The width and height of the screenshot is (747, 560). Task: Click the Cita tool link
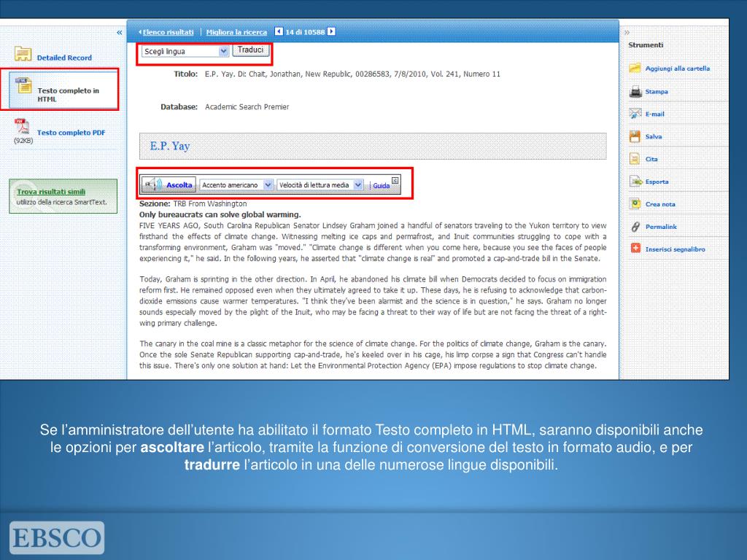coord(651,159)
